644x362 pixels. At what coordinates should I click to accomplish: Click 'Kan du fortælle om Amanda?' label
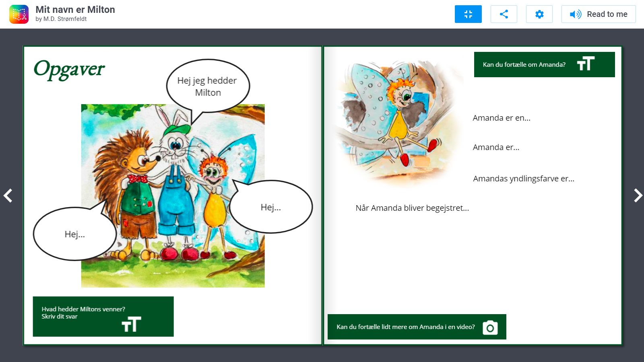[x=524, y=64]
